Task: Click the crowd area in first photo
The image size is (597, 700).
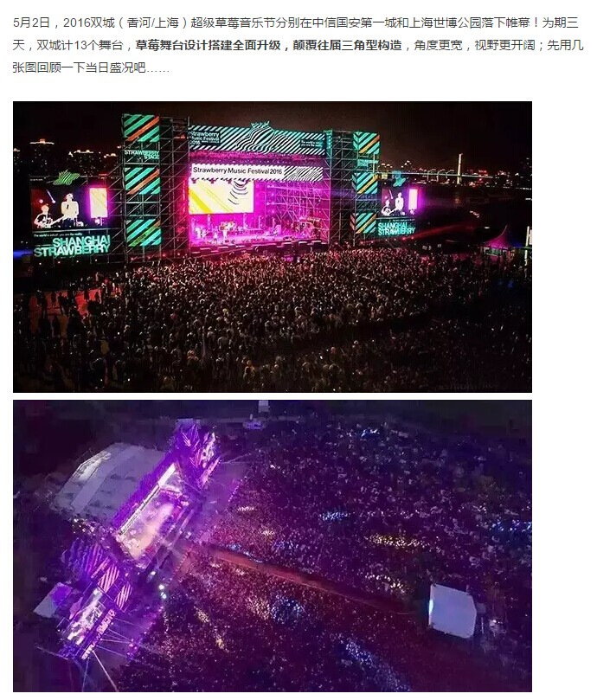Action: click(x=273, y=321)
